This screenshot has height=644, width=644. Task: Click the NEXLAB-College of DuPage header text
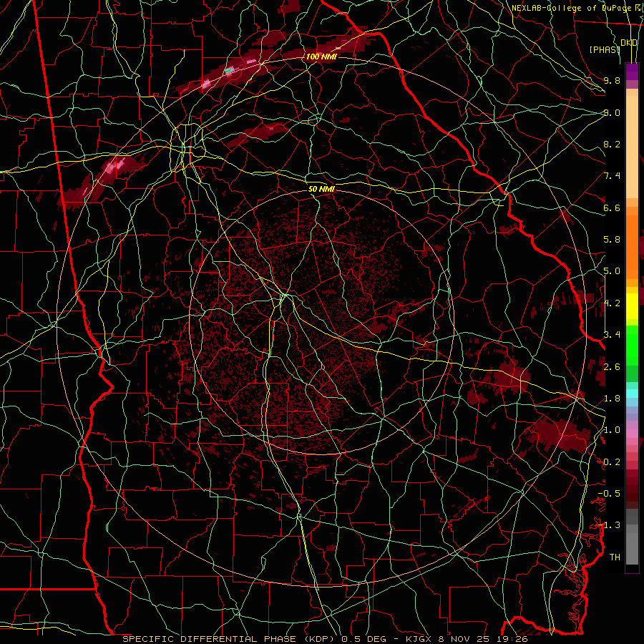click(571, 8)
